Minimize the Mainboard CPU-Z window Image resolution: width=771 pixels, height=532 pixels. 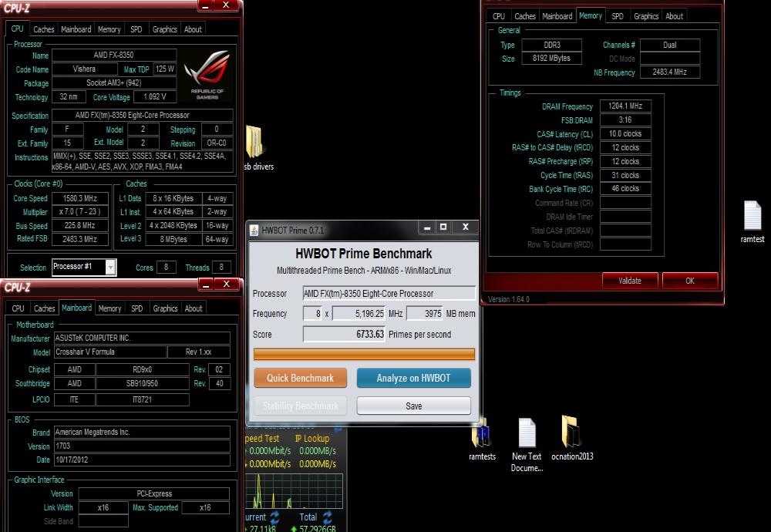pyautogui.click(x=207, y=285)
